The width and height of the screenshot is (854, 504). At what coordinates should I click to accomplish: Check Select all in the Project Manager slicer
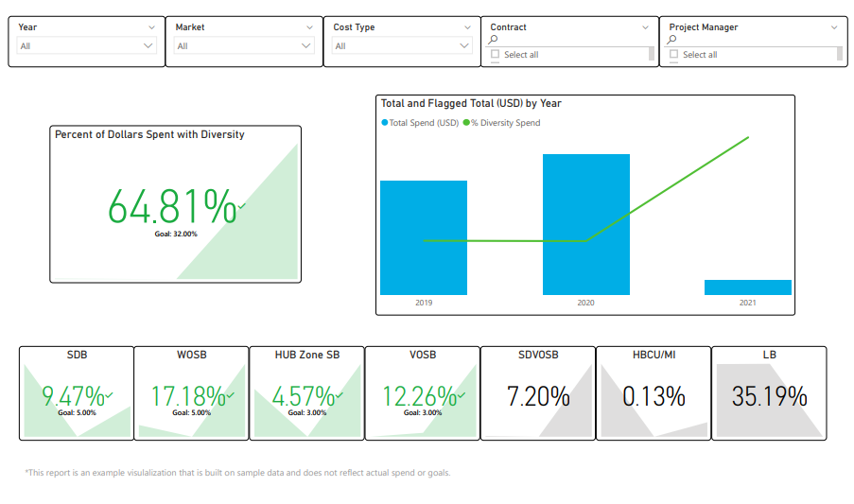click(674, 55)
